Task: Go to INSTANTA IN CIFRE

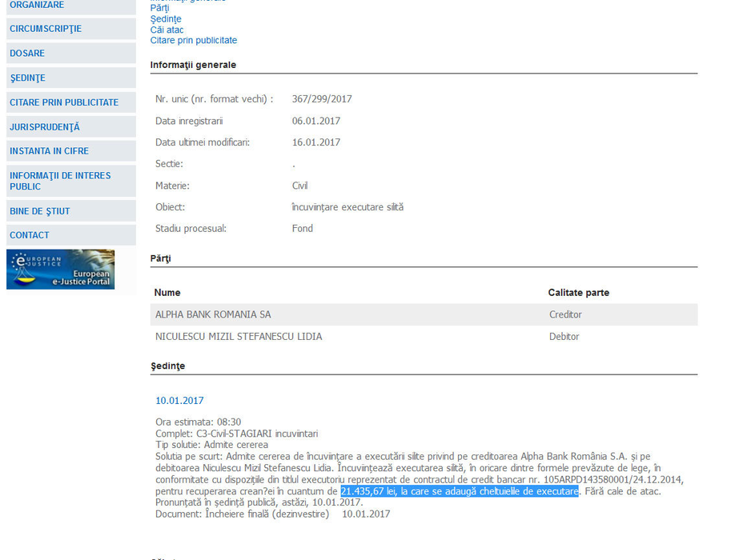Action: coord(71,151)
